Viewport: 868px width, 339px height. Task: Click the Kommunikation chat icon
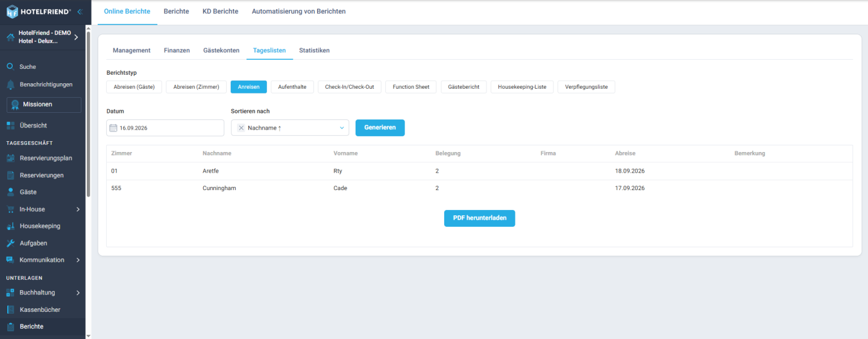coord(10,260)
